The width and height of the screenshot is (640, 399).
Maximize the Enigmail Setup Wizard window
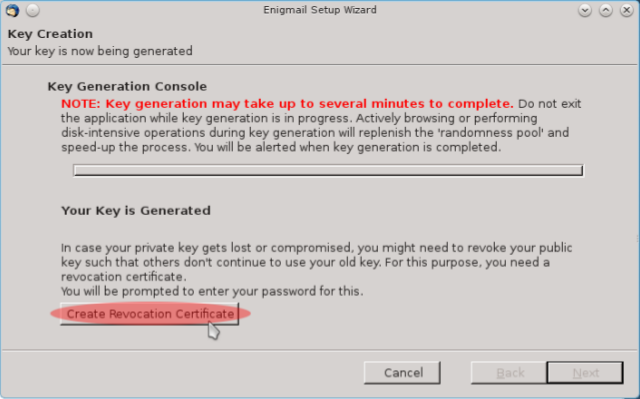click(606, 10)
